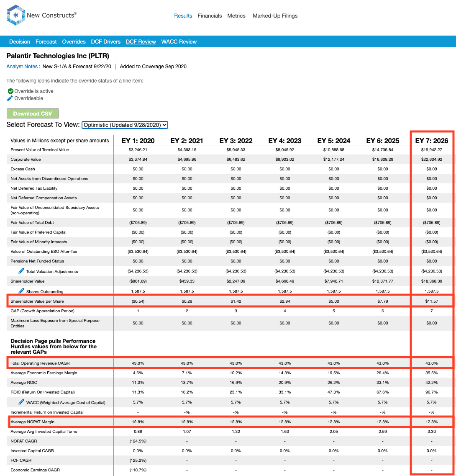Switch to the DCF Drivers tab
Image resolution: width=456 pixels, height=476 pixels.
tap(105, 41)
